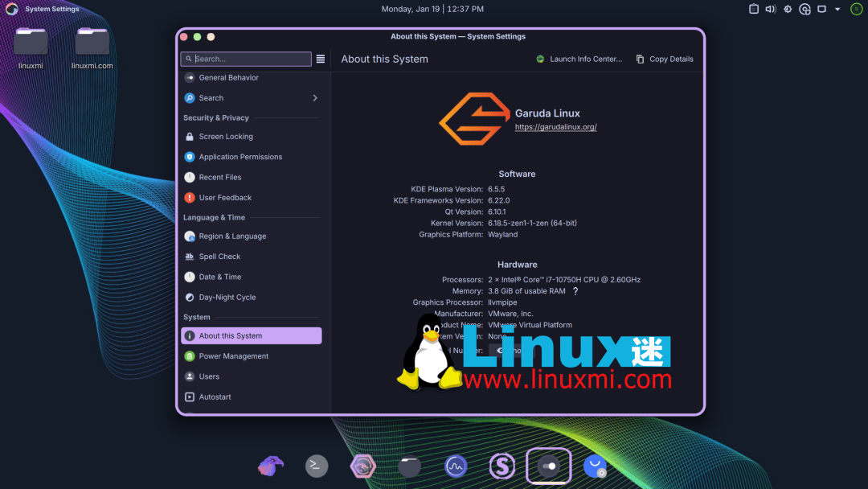The image size is (868, 489).
Task: Click the Wayland graphics platform value
Action: (x=502, y=234)
